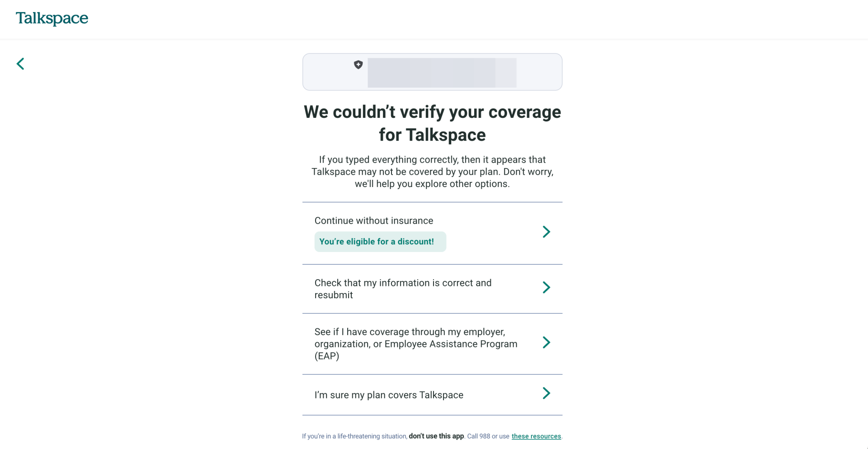The width and height of the screenshot is (868, 449).
Task: Click arrow beside Continue without insurance
Action: 546,232
